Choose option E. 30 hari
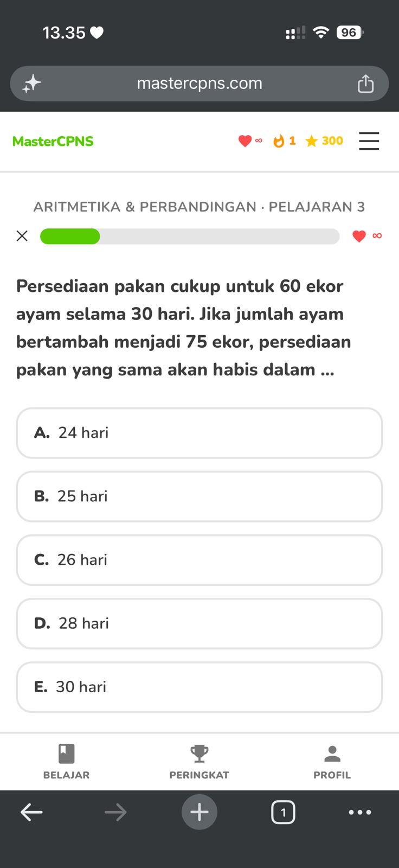The width and height of the screenshot is (399, 868). 200,687
